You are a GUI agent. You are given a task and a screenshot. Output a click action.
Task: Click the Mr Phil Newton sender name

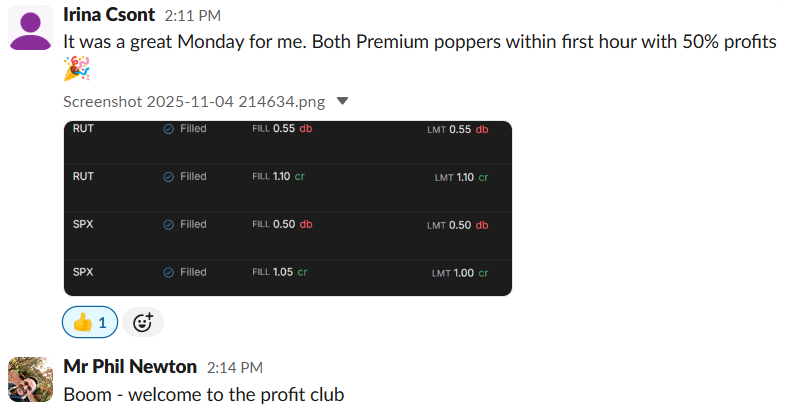tap(130, 367)
